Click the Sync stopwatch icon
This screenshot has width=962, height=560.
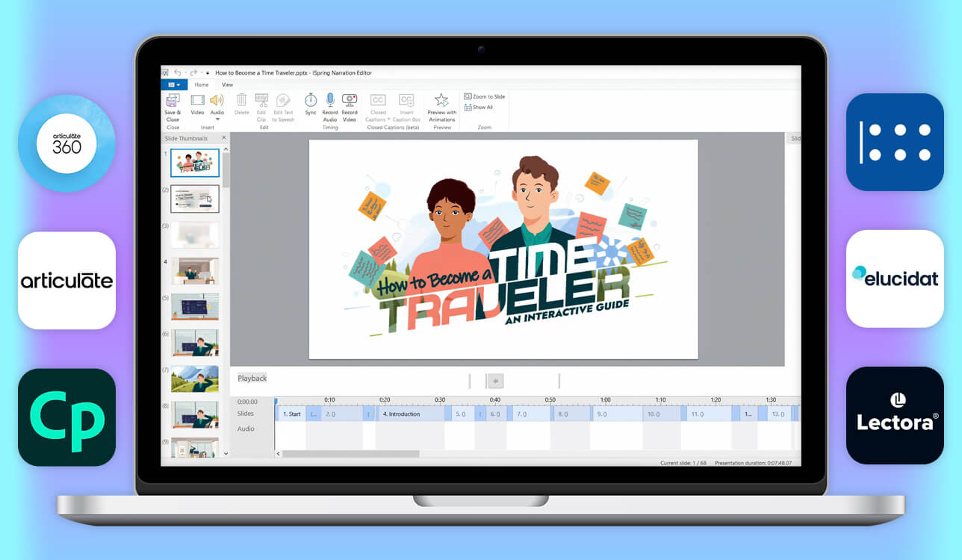(x=311, y=100)
